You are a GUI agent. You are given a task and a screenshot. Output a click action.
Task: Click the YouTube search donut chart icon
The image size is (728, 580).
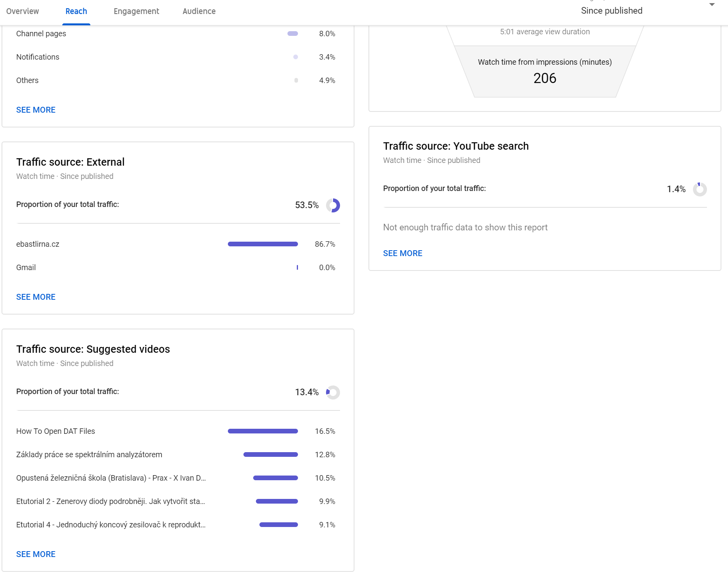coord(700,189)
